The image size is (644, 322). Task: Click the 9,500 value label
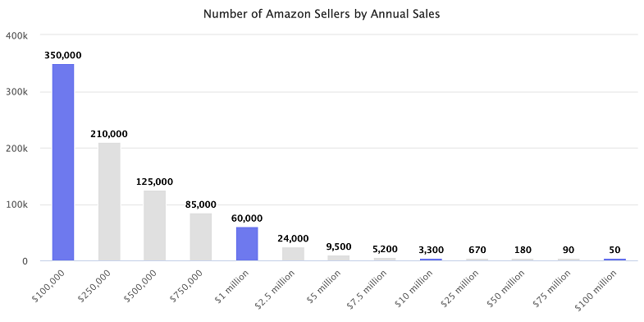(339, 246)
